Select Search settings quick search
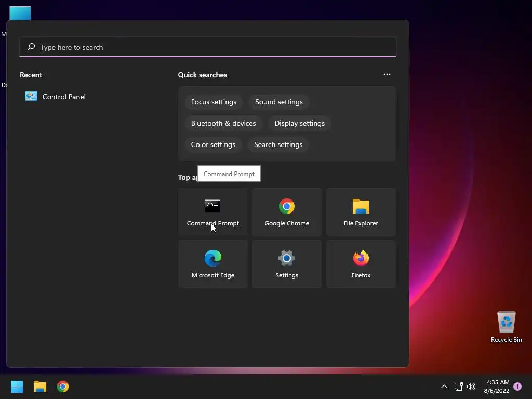The height and width of the screenshot is (399, 532). [278, 145]
